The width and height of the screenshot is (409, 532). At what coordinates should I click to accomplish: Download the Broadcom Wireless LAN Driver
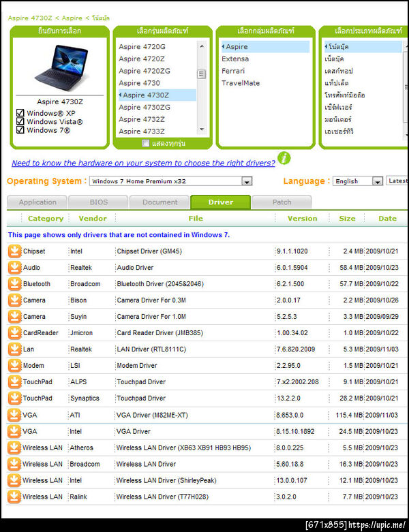(x=14, y=464)
